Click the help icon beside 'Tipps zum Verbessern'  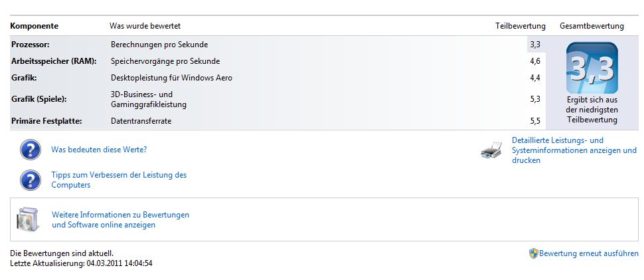[31, 180]
